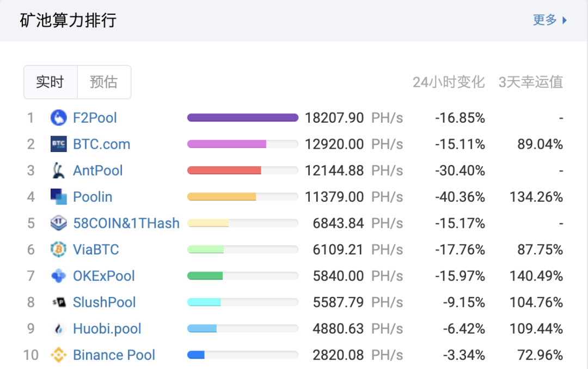
Task: Open the AntPool pool link
Action: [x=98, y=171]
